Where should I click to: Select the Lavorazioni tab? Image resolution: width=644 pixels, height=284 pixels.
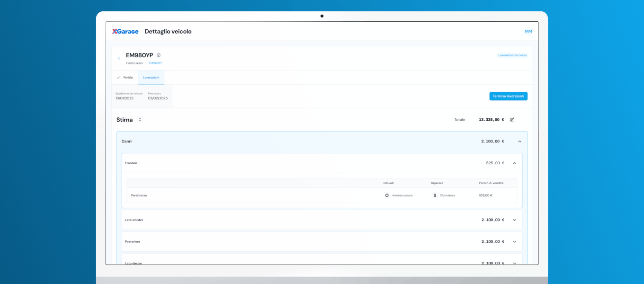(x=151, y=77)
